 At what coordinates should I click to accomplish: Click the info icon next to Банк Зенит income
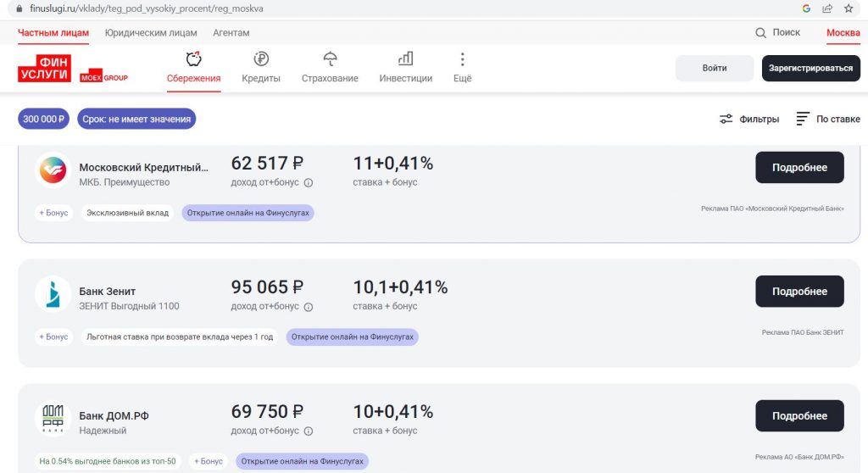click(x=309, y=307)
